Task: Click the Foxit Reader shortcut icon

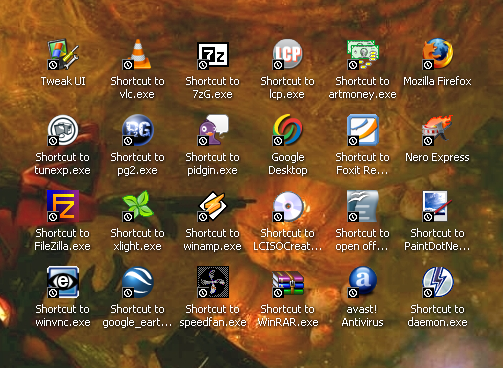Action: pyautogui.click(x=363, y=130)
